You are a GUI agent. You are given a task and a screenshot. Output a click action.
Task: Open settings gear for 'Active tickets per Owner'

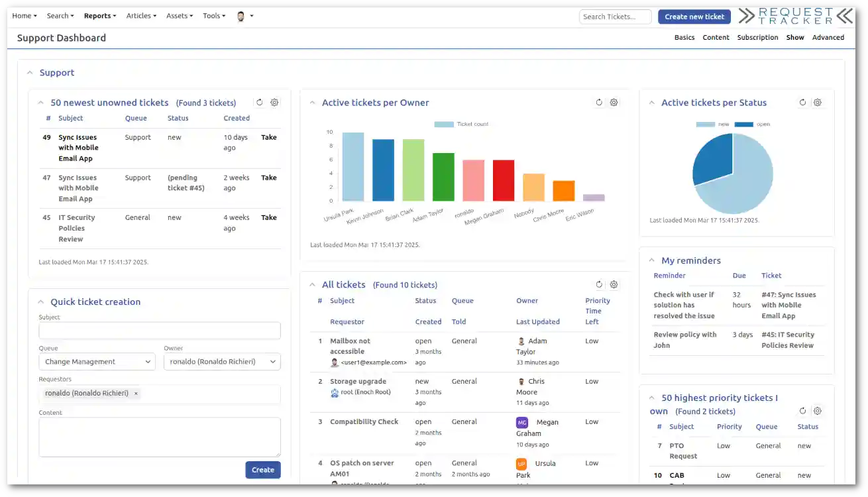pyautogui.click(x=614, y=103)
